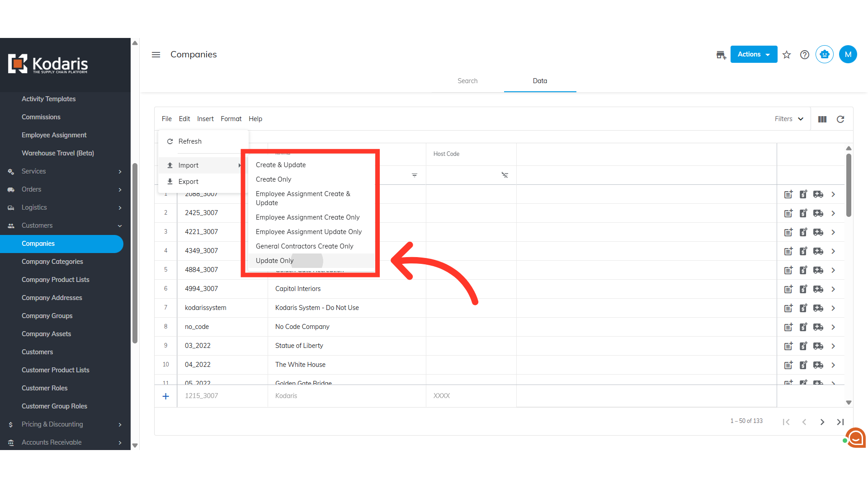Click the truck icon in the Capitol Interiors row
Viewport: 868px width, 488px height.
pos(818,289)
